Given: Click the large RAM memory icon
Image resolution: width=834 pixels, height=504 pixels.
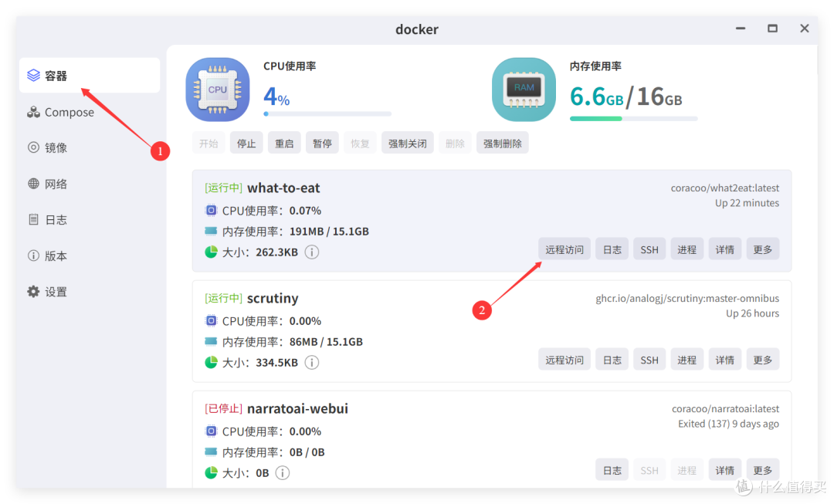Looking at the screenshot, I should (524, 90).
